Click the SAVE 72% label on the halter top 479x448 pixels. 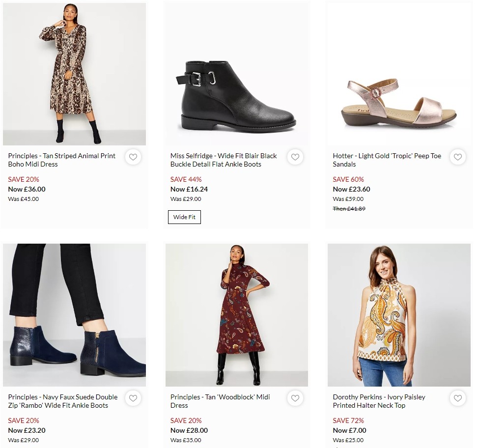click(x=348, y=420)
